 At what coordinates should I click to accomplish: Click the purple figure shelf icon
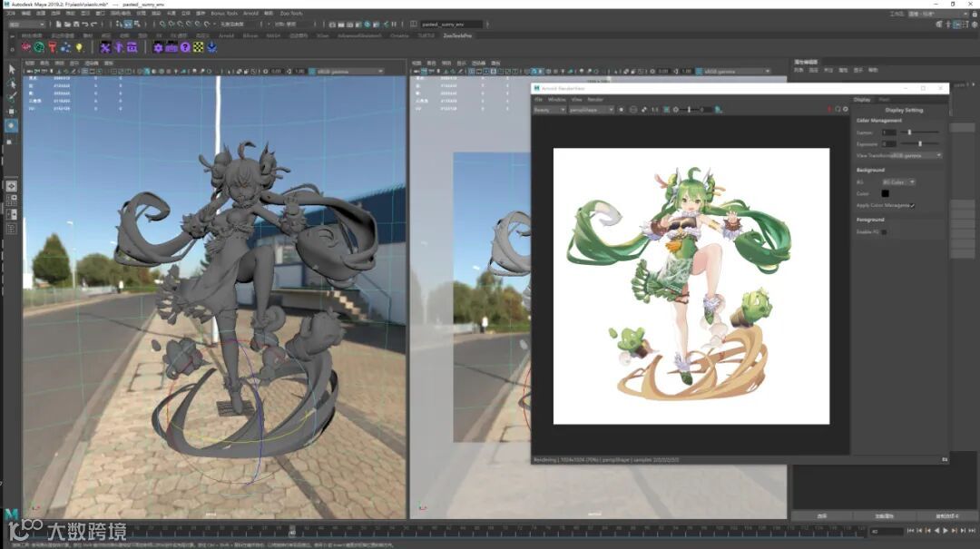(x=118, y=47)
